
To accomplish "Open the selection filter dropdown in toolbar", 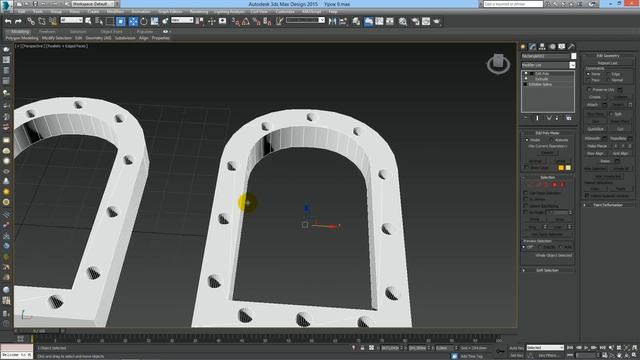I will [x=71, y=20].
